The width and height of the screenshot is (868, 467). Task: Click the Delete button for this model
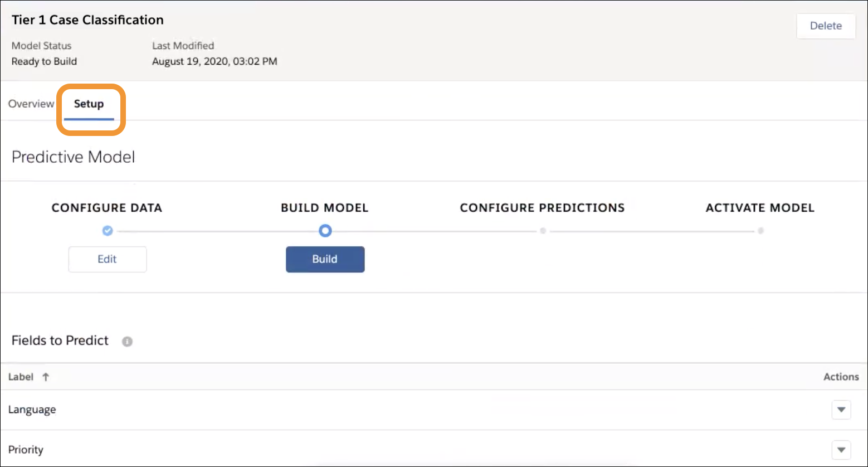(826, 26)
